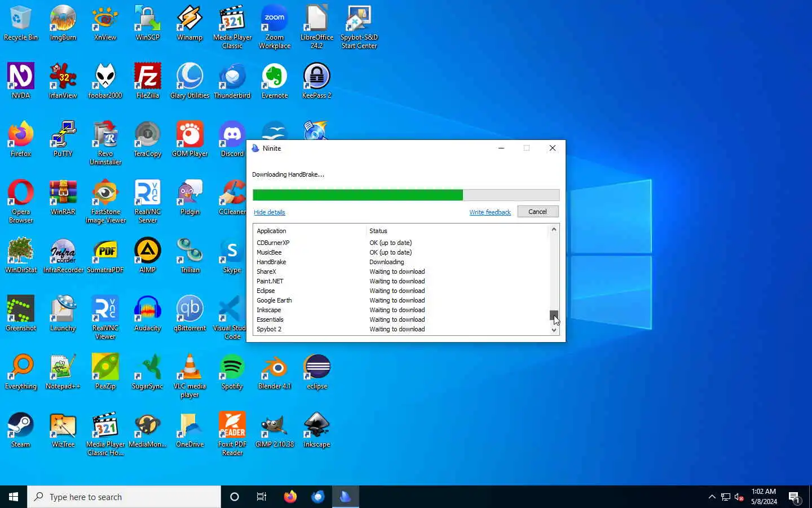This screenshot has width=812, height=508.
Task: Click the Ninite list scroll-up arrow
Action: coord(554,229)
